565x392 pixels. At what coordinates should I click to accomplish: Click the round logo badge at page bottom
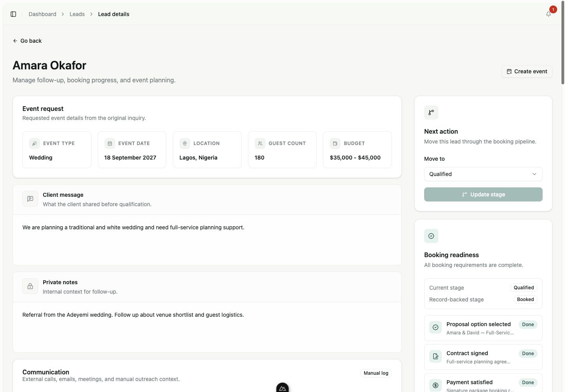pos(282,388)
